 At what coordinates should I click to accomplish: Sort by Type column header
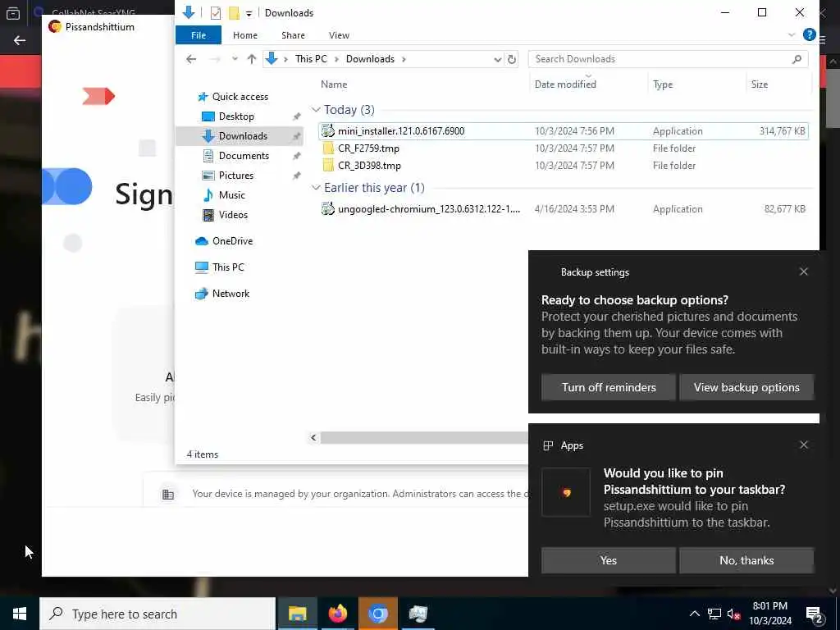[x=663, y=84]
